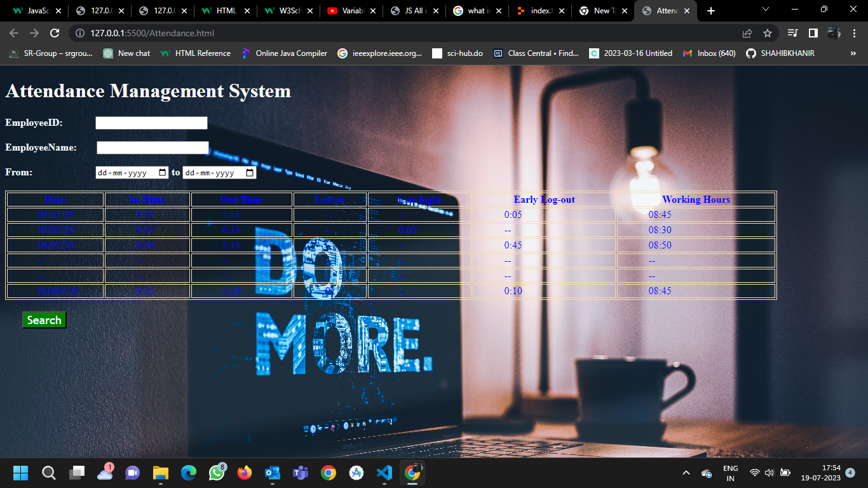Expand hidden bookmarks chevron
The height and width of the screenshot is (488, 868).
(x=853, y=53)
